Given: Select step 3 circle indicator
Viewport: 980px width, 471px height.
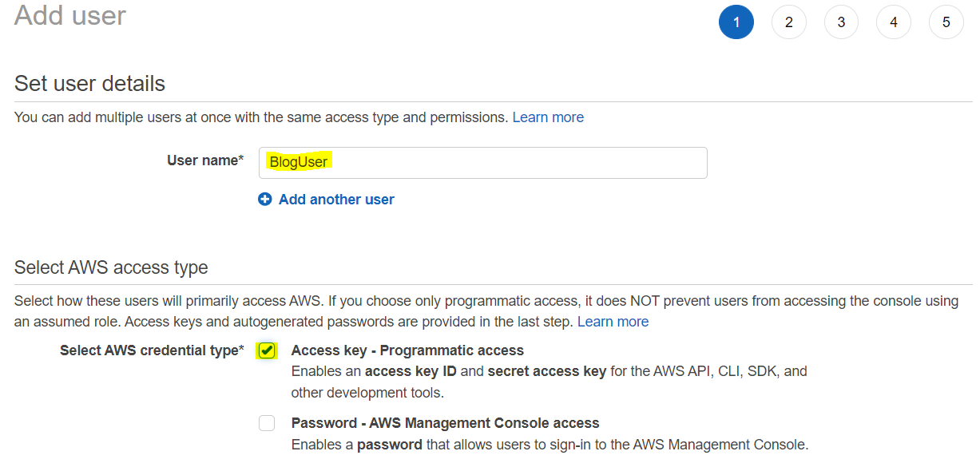Looking at the screenshot, I should point(841,22).
